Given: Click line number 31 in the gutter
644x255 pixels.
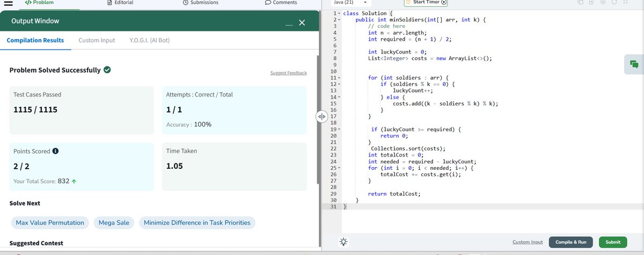Looking at the screenshot, I should pos(333,207).
